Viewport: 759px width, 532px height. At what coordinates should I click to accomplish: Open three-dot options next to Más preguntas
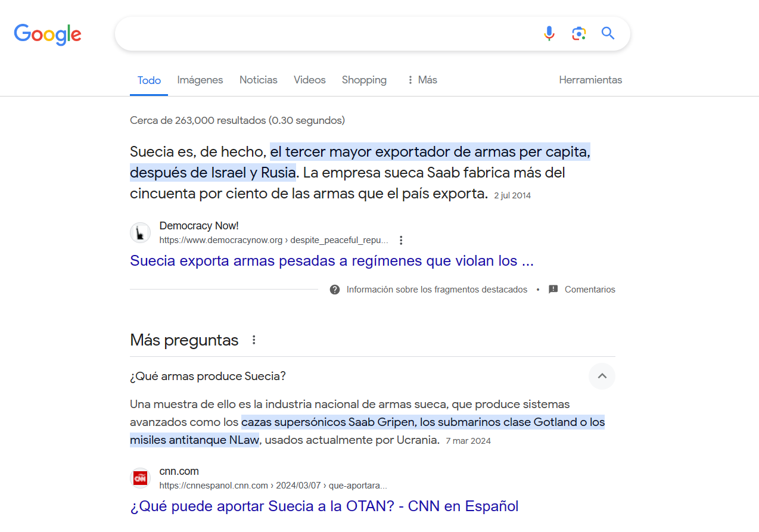tap(254, 340)
